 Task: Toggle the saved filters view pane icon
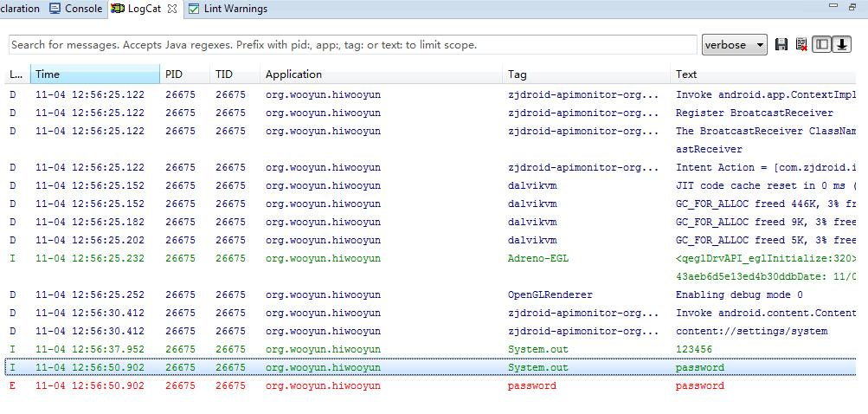click(x=821, y=45)
